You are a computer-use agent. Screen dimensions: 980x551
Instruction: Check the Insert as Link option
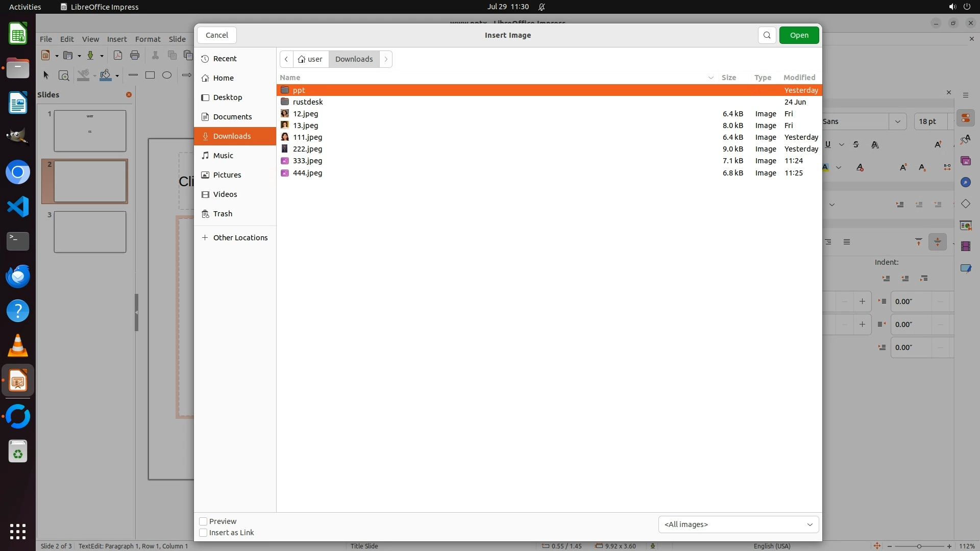click(x=203, y=533)
